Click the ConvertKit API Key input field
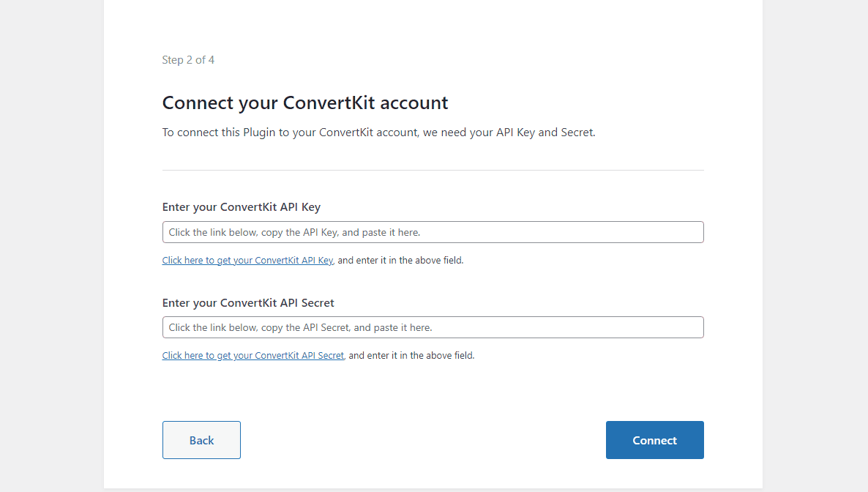 pyautogui.click(x=433, y=232)
